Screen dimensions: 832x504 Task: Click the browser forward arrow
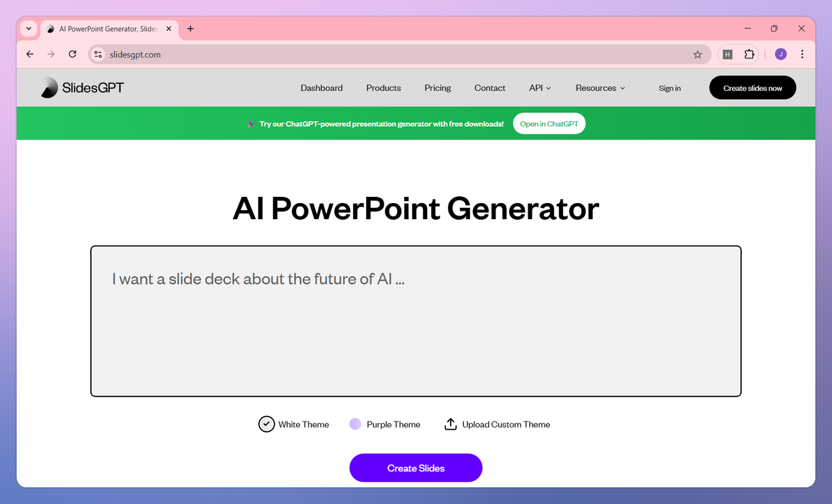[51, 54]
